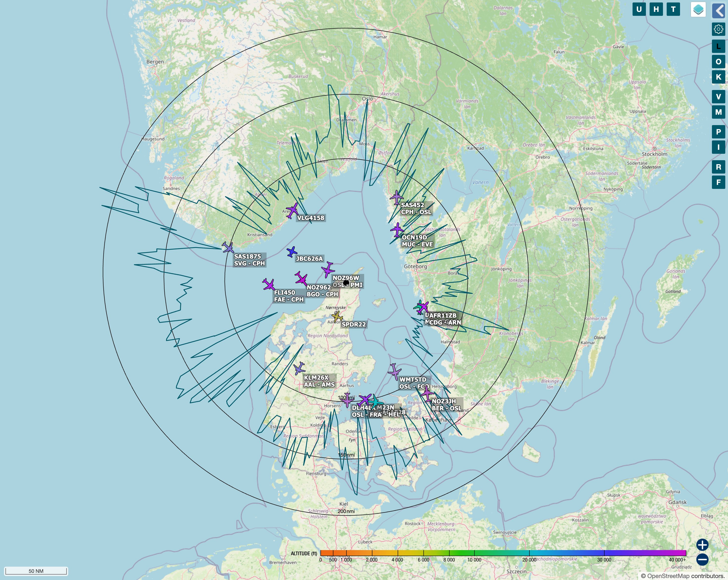Click the SAS1875 SVG - CPH label
Image resolution: width=728 pixels, height=580 pixels.
pos(250,260)
